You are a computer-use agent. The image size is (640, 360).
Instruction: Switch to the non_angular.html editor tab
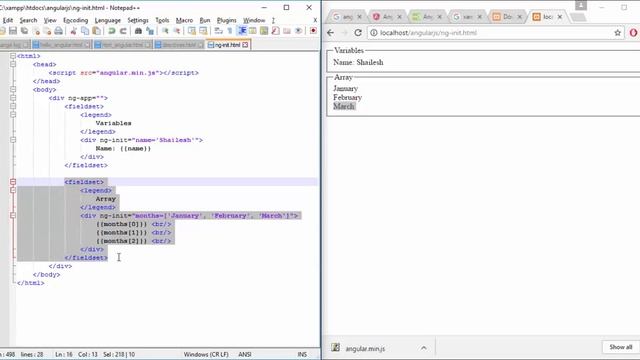[122, 45]
